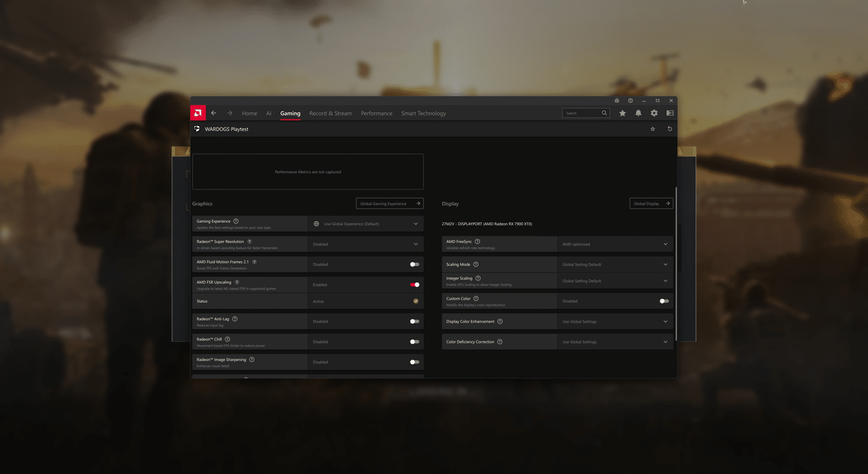Show help for AMD FreeSync
The height and width of the screenshot is (474, 868).
point(478,241)
